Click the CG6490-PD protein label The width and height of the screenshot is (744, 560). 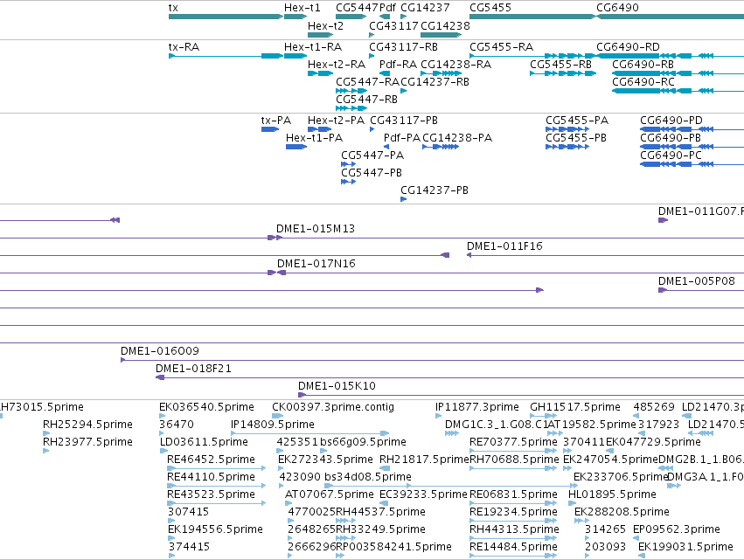[x=671, y=121]
